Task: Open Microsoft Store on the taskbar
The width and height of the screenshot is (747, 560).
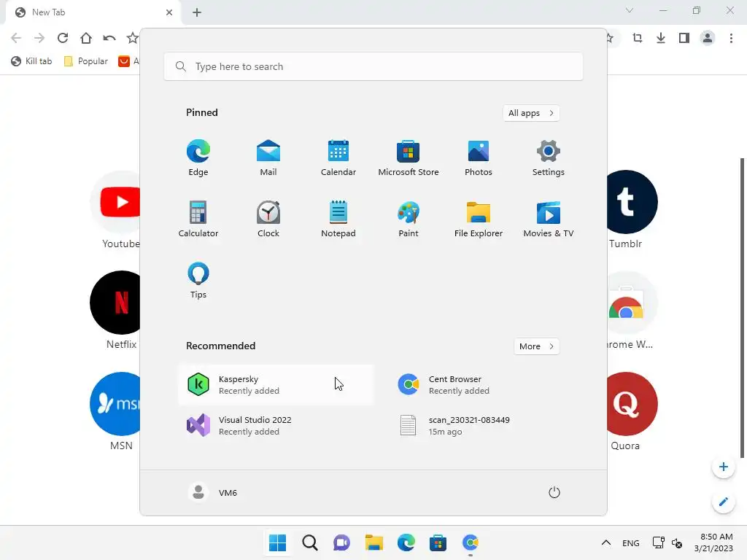Action: click(438, 542)
